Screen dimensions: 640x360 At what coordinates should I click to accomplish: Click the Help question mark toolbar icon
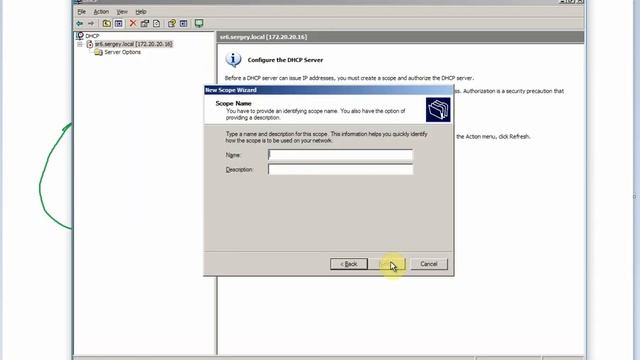coord(172,24)
